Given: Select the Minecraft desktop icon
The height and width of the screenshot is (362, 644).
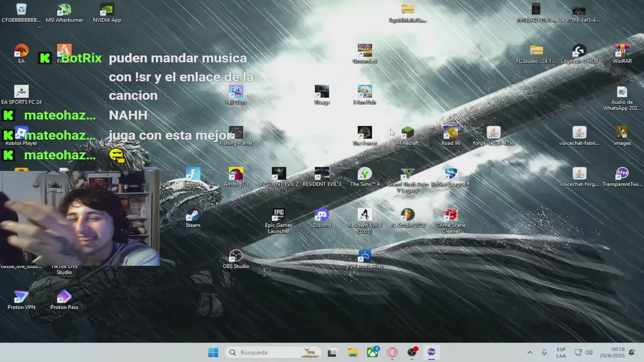Looking at the screenshot, I should coord(408,136).
